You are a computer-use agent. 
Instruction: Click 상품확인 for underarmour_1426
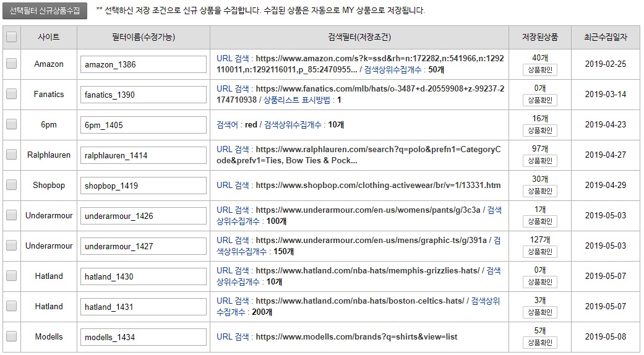(539, 221)
